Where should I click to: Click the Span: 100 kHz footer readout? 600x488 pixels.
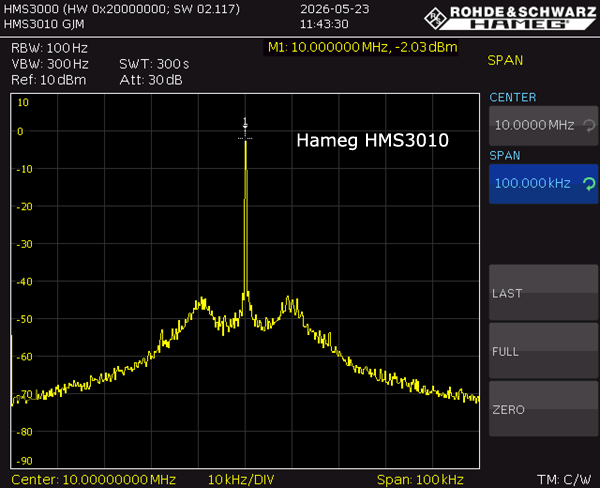coord(420,480)
